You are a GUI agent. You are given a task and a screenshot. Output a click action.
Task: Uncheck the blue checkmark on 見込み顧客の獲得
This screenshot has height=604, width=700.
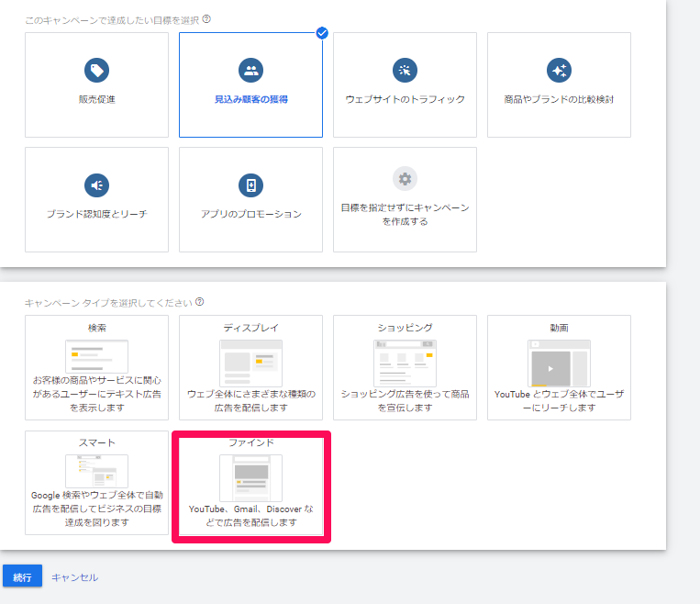tap(322, 33)
